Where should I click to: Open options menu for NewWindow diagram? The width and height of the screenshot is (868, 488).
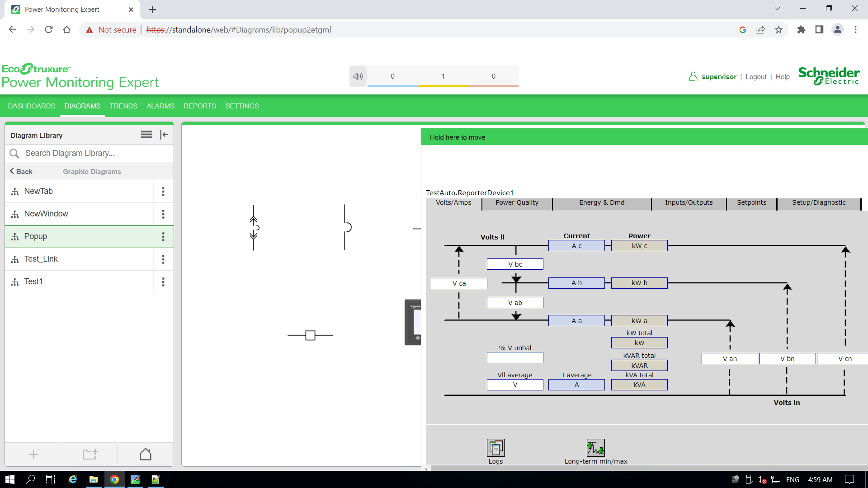(x=163, y=214)
